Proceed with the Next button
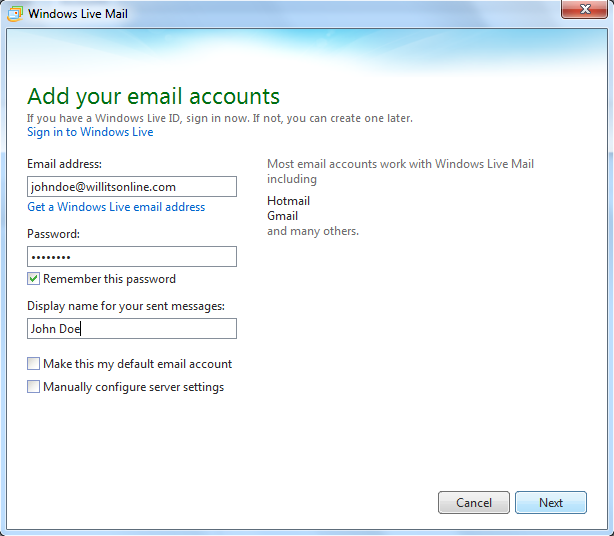614x536 pixels. 551,502
